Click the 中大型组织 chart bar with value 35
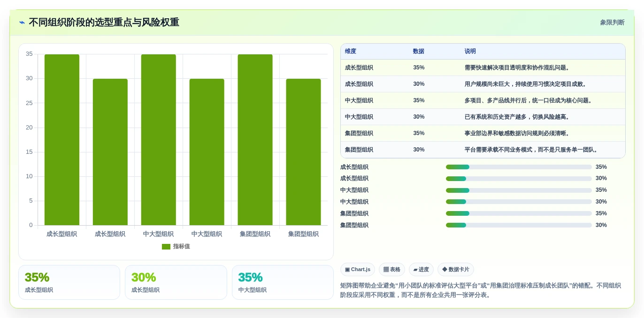This screenshot has height=318, width=644. [x=159, y=140]
